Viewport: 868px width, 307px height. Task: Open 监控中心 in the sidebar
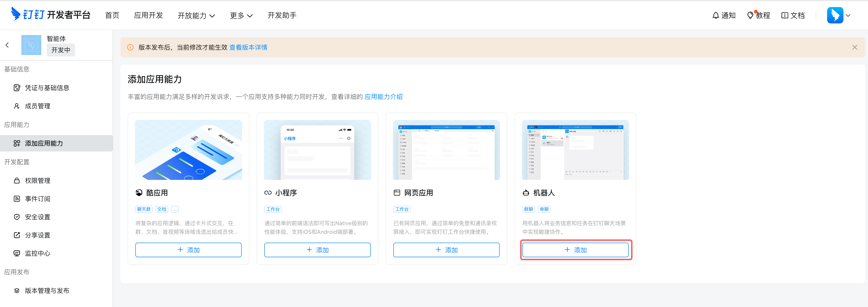pos(37,253)
